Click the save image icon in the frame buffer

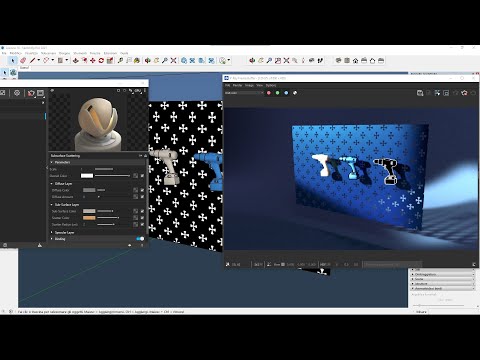tap(420, 93)
